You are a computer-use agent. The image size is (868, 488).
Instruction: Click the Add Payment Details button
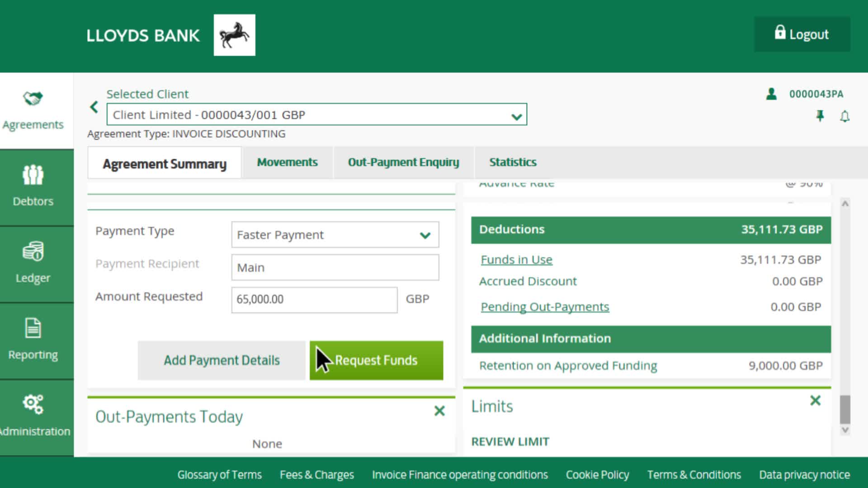[222, 360]
